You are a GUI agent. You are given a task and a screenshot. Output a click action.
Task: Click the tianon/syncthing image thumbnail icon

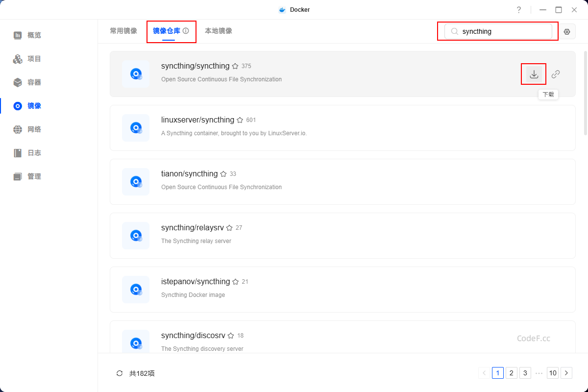click(136, 182)
